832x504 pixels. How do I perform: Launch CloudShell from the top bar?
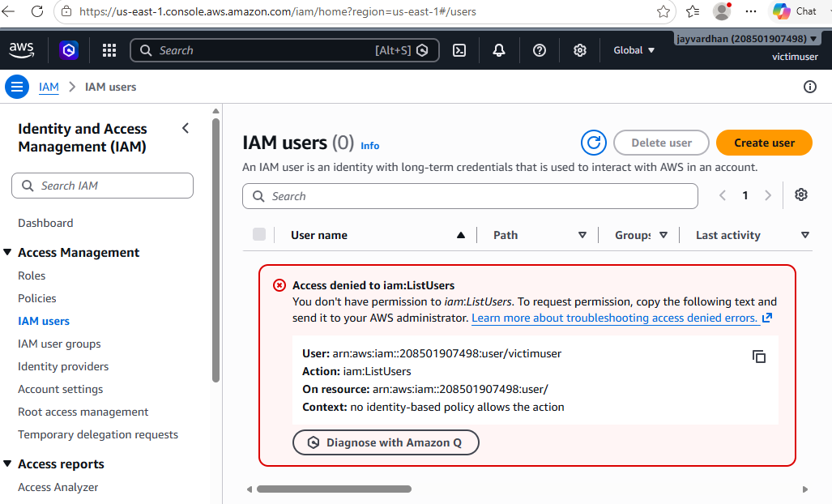coord(459,50)
